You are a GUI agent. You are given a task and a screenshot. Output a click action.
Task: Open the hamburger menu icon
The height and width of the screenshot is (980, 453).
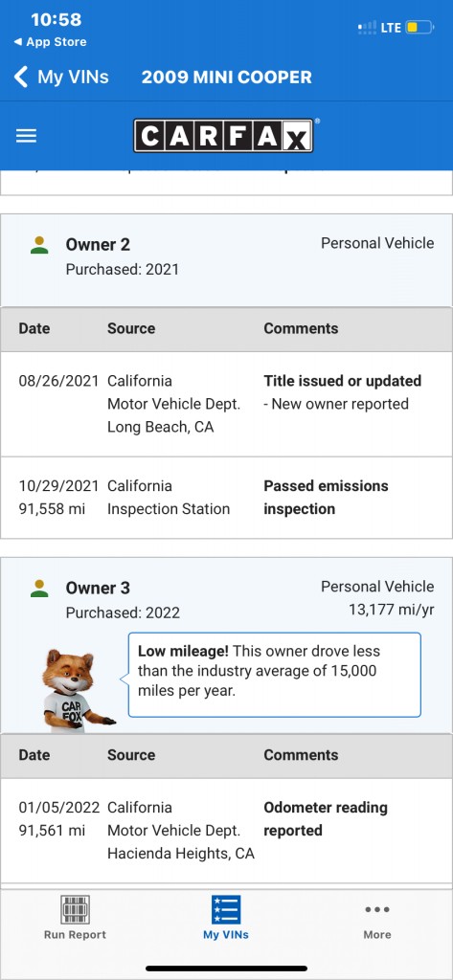(x=26, y=136)
